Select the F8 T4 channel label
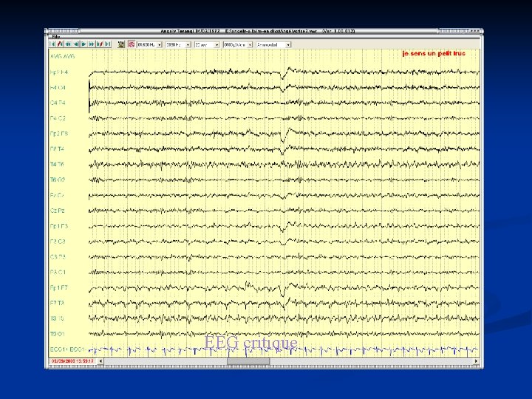 click(57, 149)
